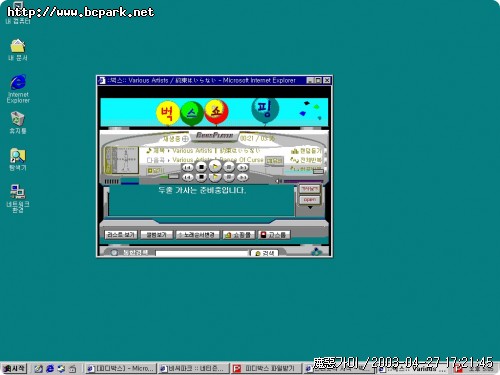Click the blue logo icon at player bottom-right

coord(316,252)
